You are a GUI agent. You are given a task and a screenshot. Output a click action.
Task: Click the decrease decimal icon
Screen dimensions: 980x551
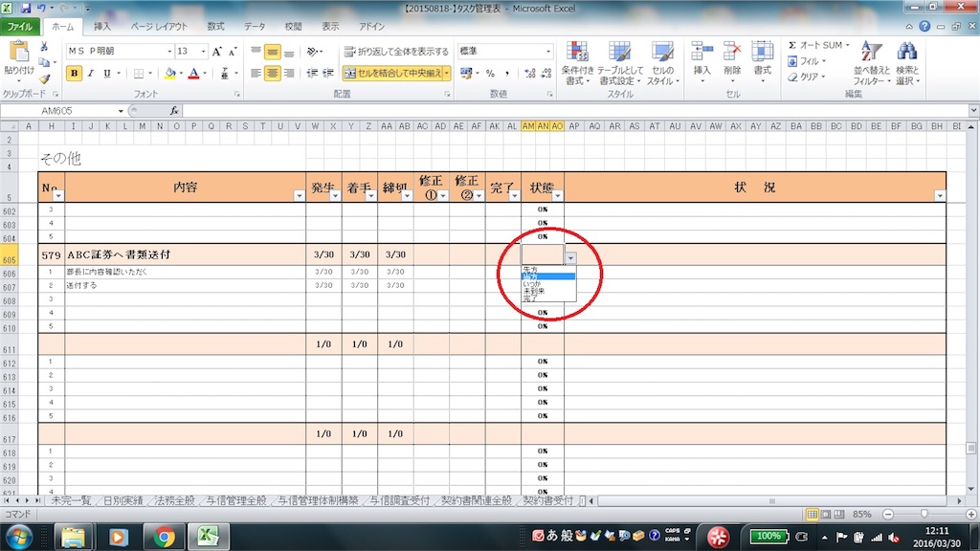[546, 73]
